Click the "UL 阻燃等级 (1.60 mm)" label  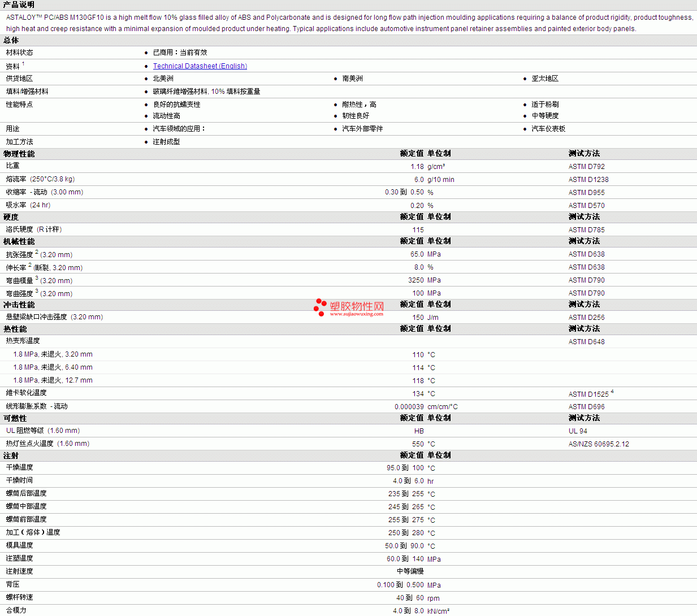[43, 431]
